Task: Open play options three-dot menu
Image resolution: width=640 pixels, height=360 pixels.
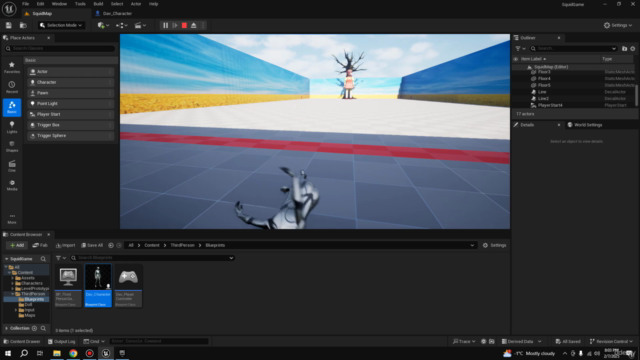Action: [203, 25]
